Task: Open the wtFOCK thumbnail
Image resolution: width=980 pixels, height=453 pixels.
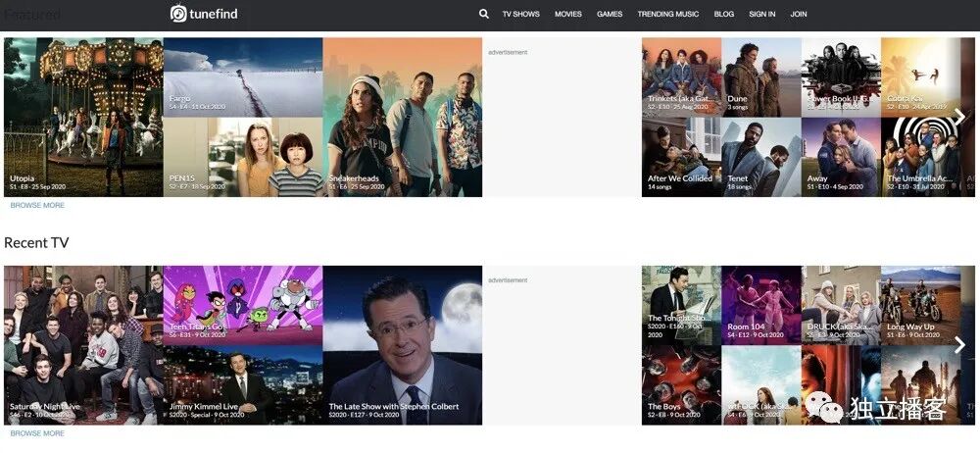Action: tap(761, 385)
